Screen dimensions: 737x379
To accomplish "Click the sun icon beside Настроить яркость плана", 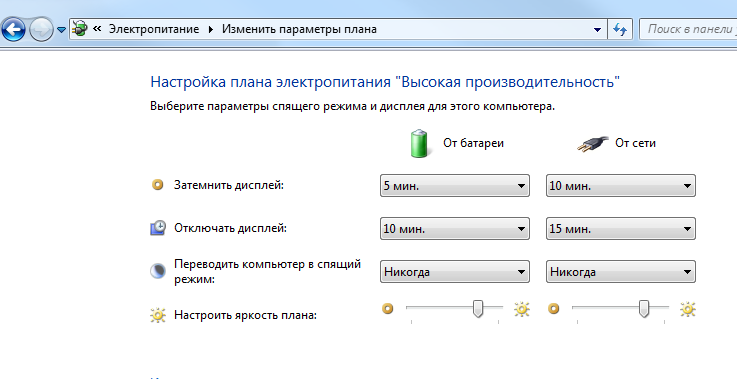I will click(x=157, y=315).
